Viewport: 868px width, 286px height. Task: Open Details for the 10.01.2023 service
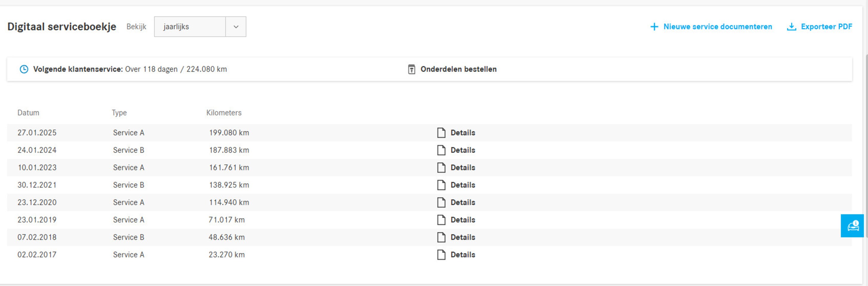[x=463, y=168]
